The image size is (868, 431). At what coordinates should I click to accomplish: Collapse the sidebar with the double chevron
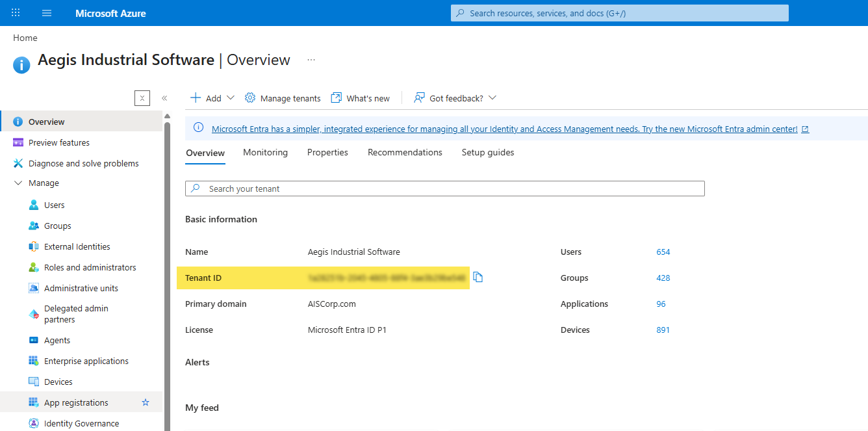tap(164, 98)
